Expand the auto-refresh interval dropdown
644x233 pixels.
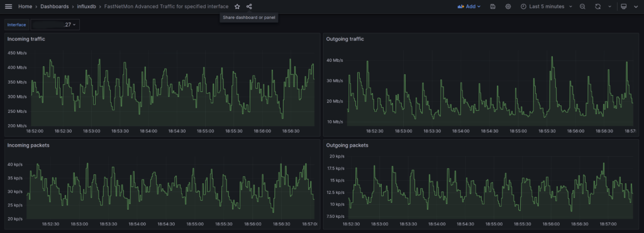(x=609, y=6)
